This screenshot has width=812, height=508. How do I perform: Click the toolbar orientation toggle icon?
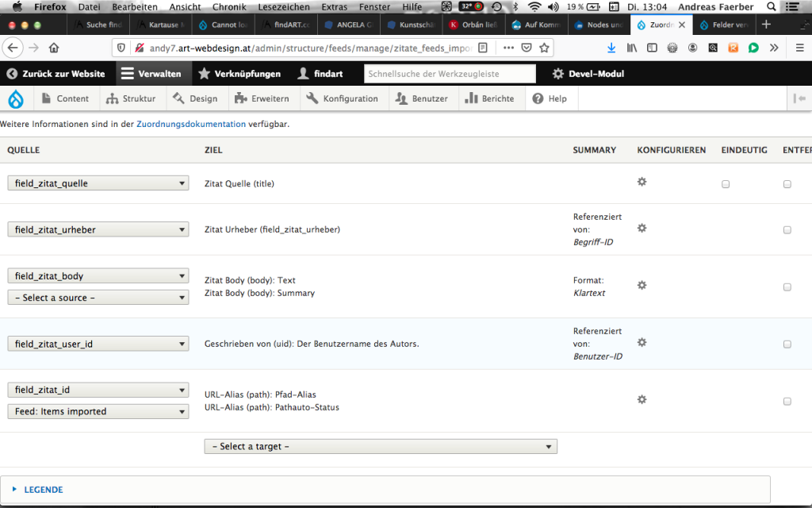tap(799, 99)
